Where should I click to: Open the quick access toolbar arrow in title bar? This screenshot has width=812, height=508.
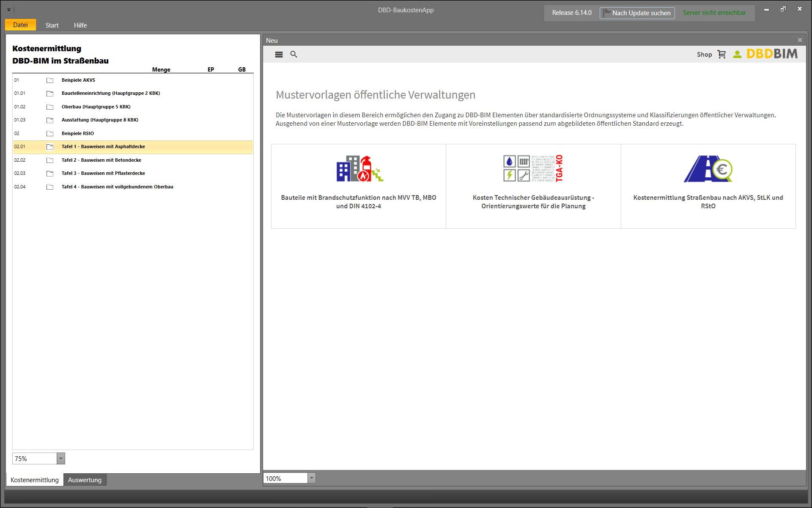click(9, 9)
